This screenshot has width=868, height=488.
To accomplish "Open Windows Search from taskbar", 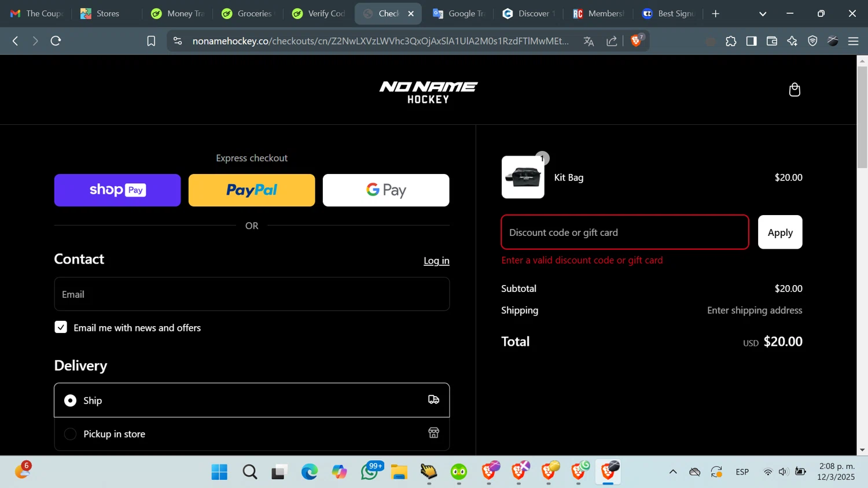I will tap(250, 472).
